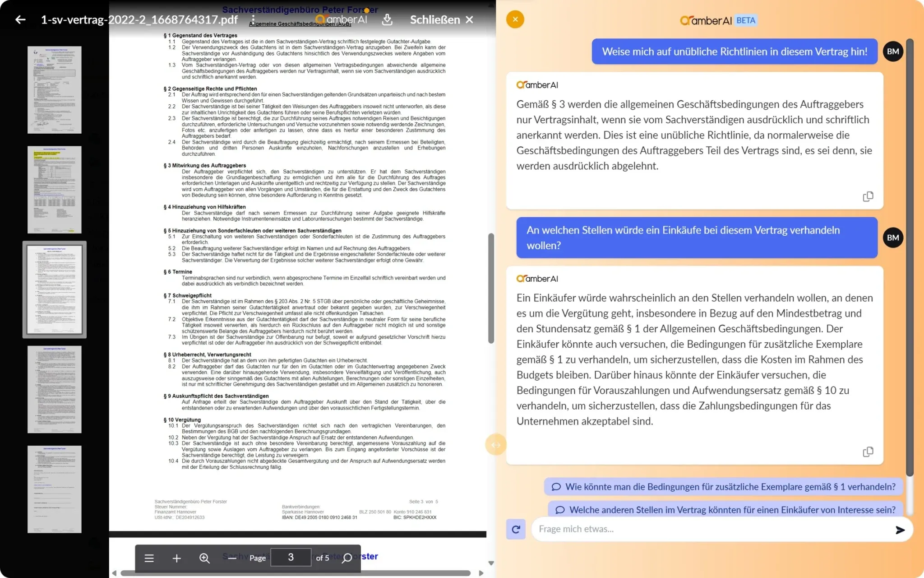
Task: Select suggestion about andere Stellen im Vertrag
Action: click(x=725, y=510)
